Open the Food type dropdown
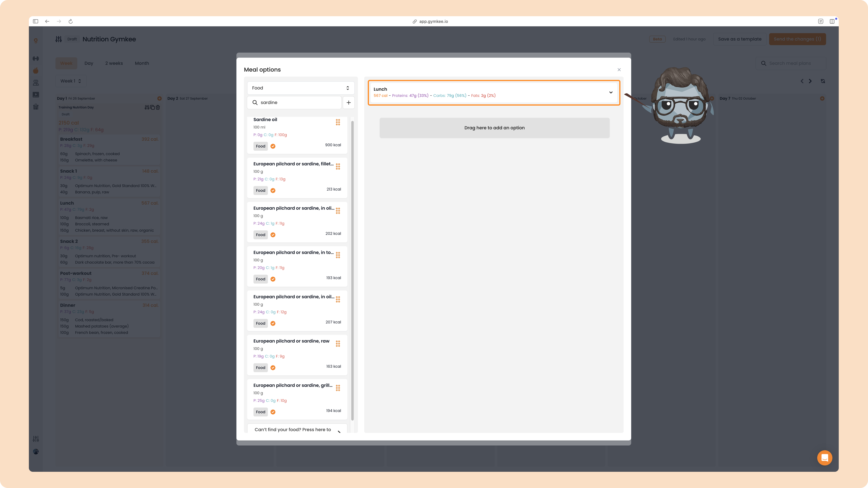868x488 pixels. [x=301, y=88]
